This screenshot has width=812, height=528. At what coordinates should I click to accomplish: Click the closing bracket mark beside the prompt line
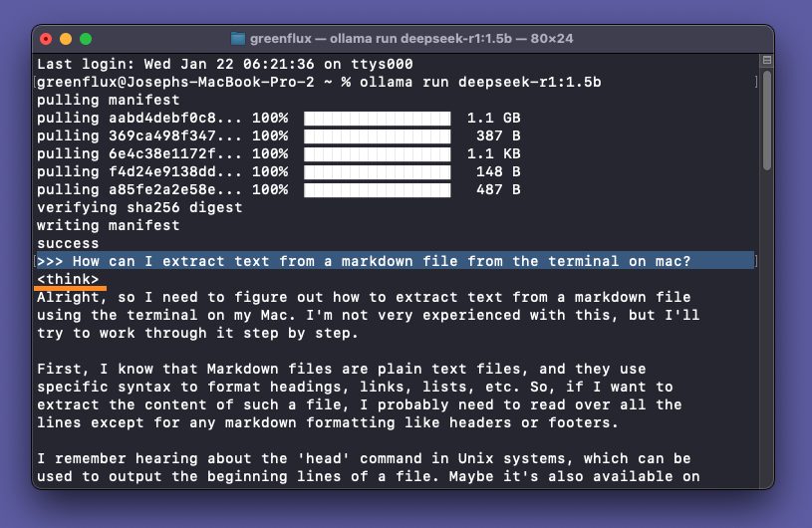[x=755, y=261]
